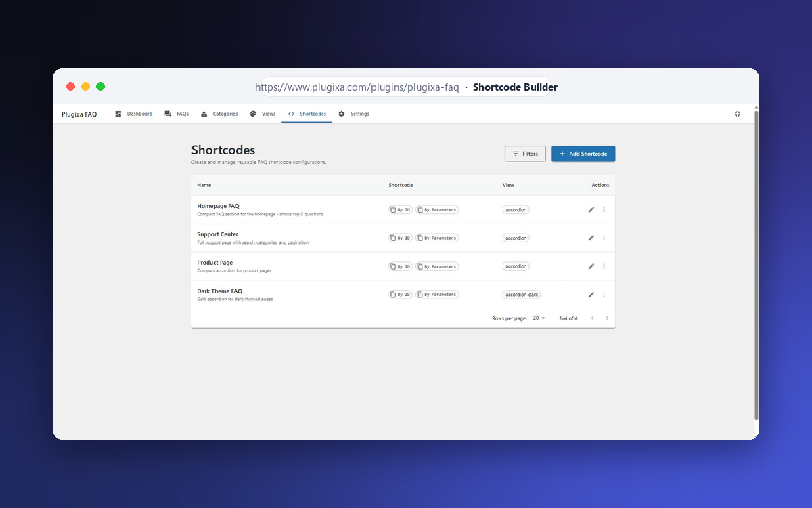Click the Plugixa FAQ brand title
The width and height of the screenshot is (812, 508).
pyautogui.click(x=79, y=114)
